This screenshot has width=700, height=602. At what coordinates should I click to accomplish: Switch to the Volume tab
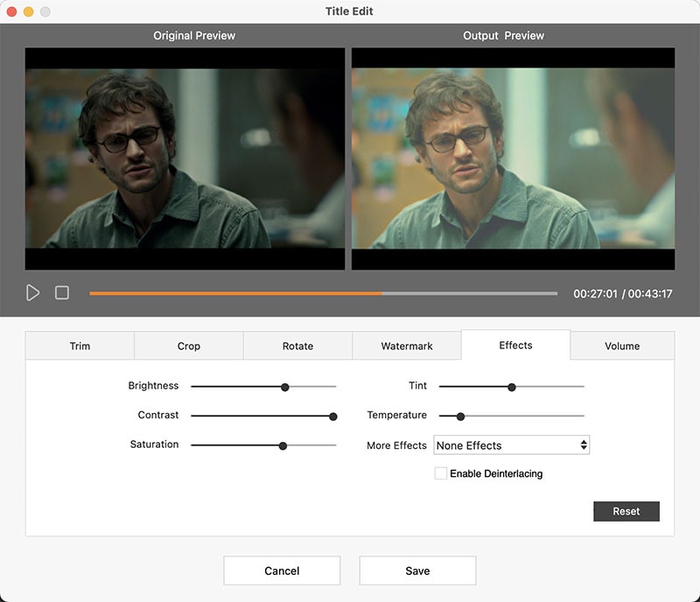click(x=622, y=346)
